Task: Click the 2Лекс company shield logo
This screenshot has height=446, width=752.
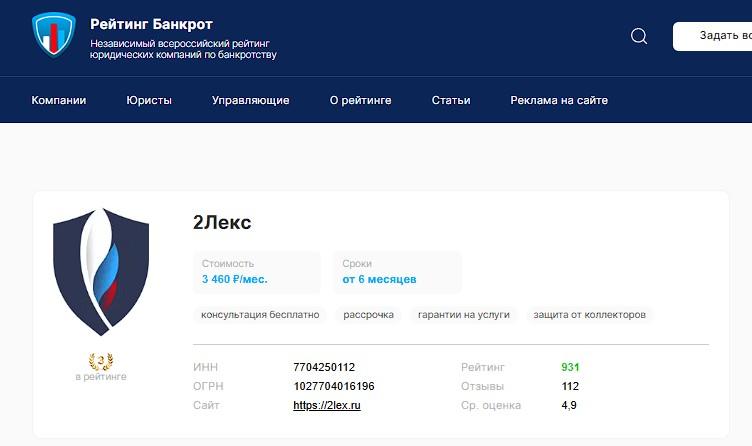Action: [x=101, y=273]
